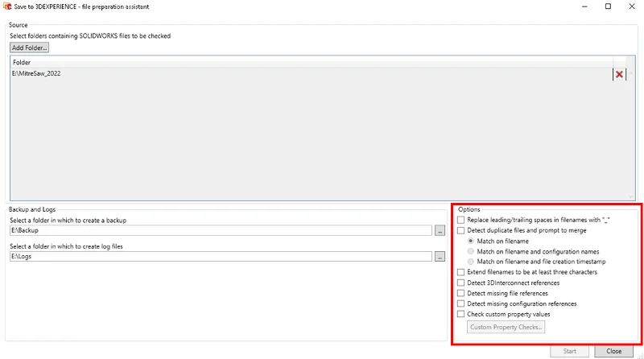Click the Start button
Viewport: 644px width, 359px height.
pyautogui.click(x=569, y=351)
